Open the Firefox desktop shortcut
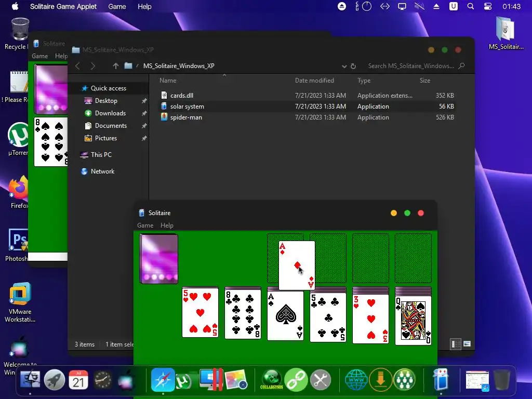 click(19, 192)
